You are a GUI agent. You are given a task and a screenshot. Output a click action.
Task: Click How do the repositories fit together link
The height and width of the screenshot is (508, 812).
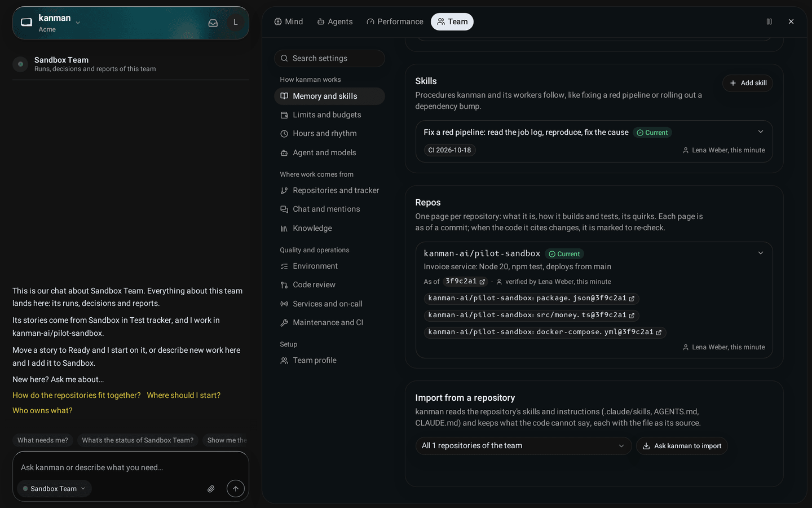[x=77, y=395]
